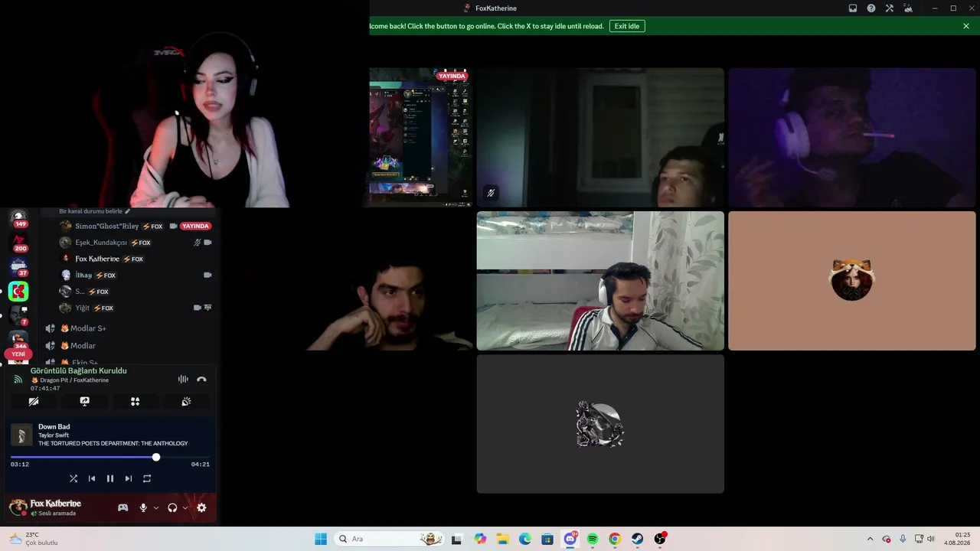Open the Windows Start menu
980x551 pixels.
pos(321,539)
